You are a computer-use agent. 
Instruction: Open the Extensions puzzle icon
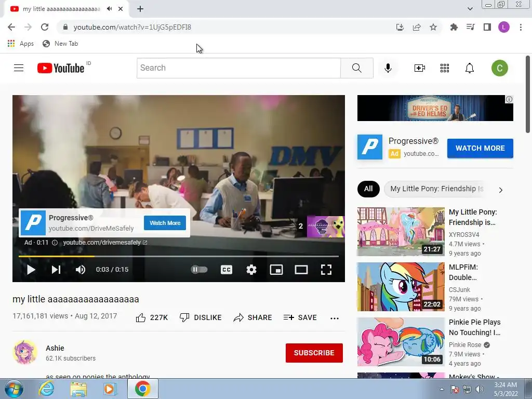pos(454,27)
